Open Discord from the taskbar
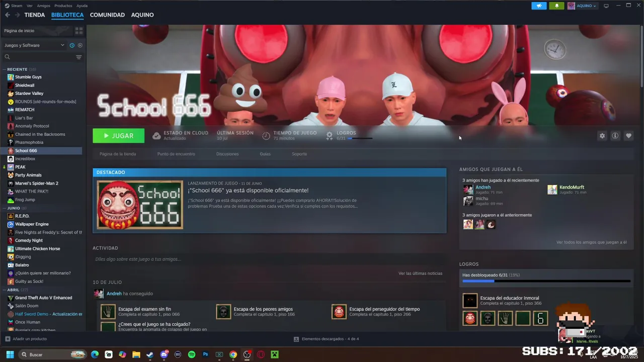The image size is (644, 362). (164, 354)
